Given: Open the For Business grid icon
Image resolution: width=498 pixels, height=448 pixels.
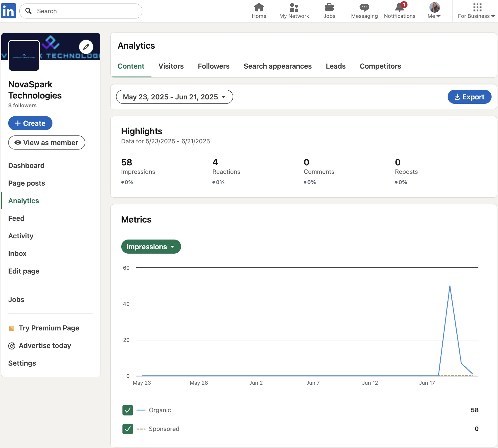Looking at the screenshot, I should 477,7.
